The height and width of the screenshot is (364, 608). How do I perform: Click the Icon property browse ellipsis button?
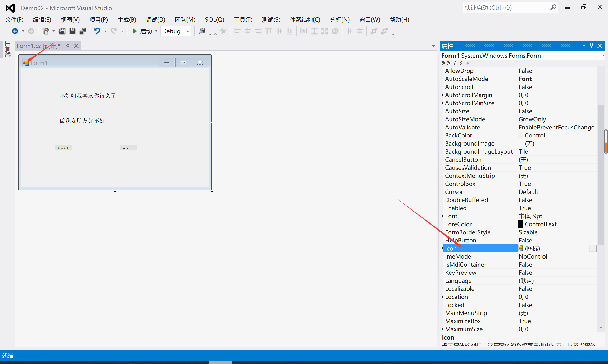593,248
